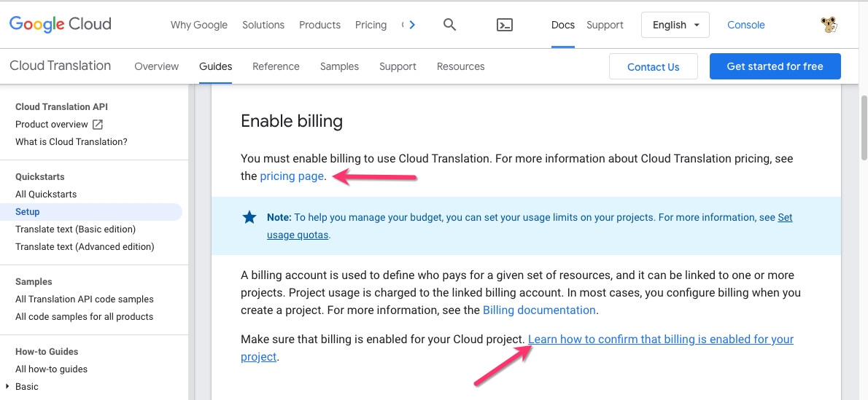Open the Products menu item
868x400 pixels.
(319, 25)
